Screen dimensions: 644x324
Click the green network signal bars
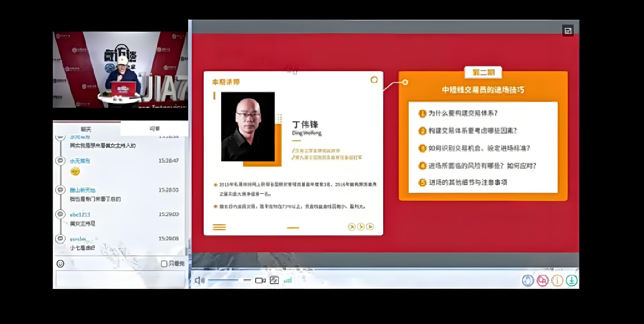tap(288, 281)
